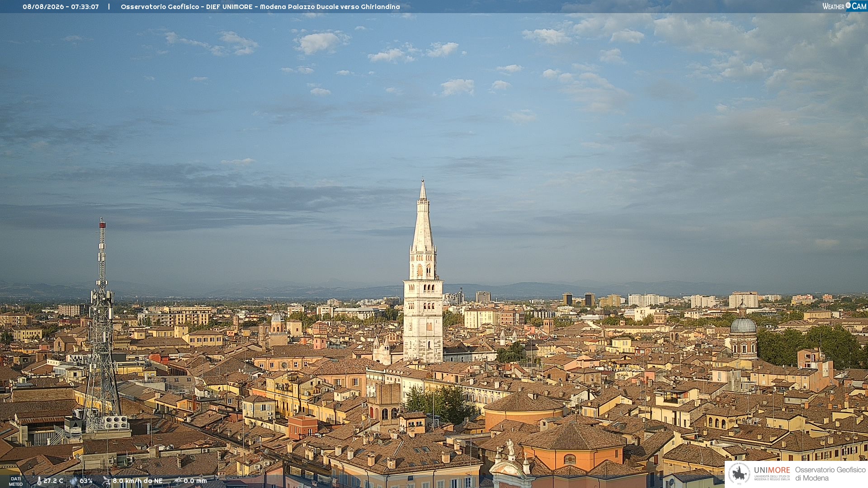Click the wind anemometer icon

(106, 481)
